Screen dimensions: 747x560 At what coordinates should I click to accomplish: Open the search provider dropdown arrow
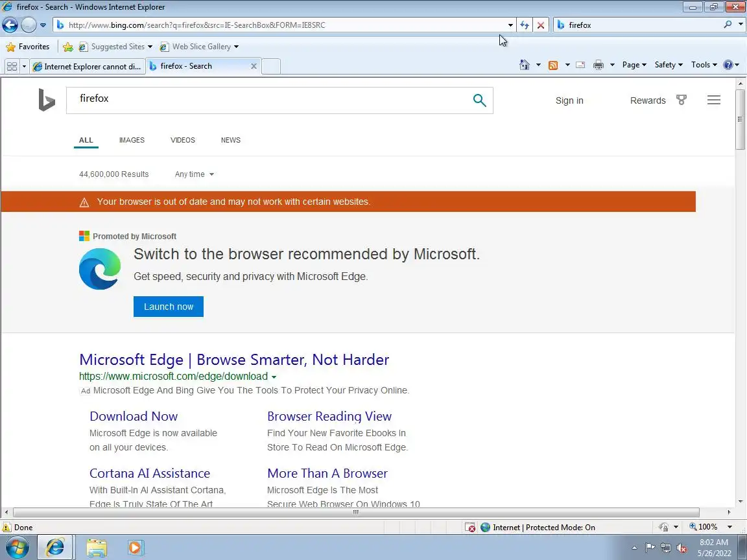(741, 24)
